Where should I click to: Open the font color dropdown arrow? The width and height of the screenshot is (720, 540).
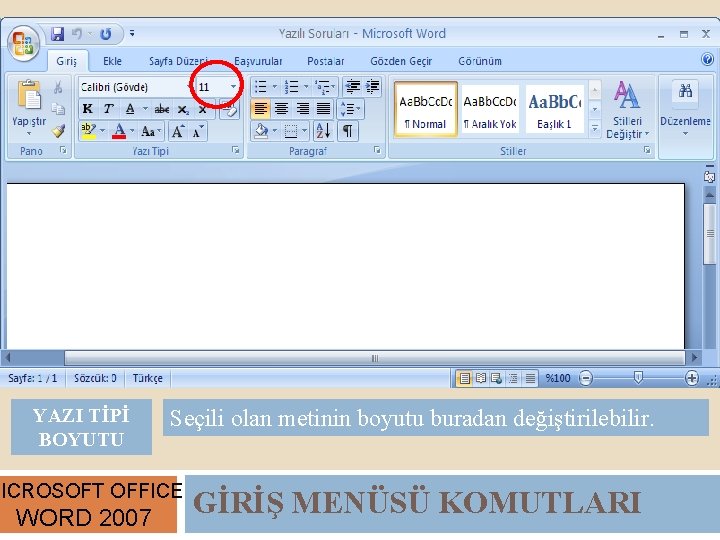pos(132,131)
